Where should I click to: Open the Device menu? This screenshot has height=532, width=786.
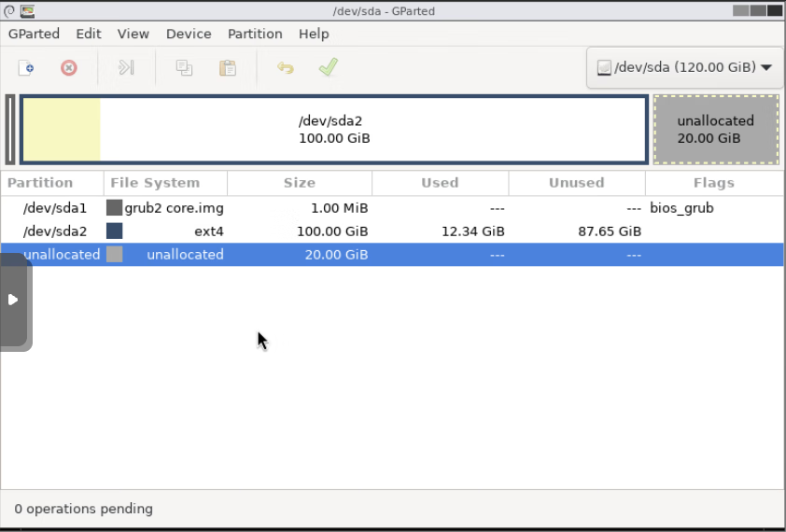(x=189, y=34)
